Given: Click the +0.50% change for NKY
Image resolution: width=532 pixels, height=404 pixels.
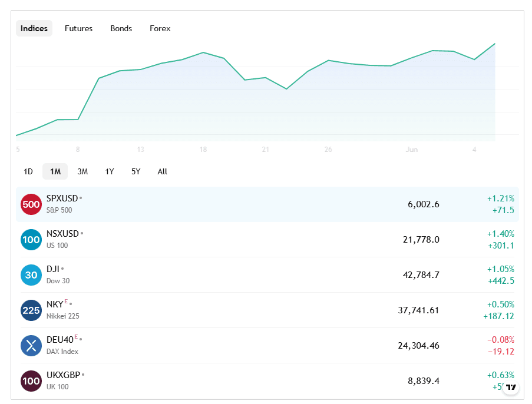Looking at the screenshot, I should coord(501,304).
